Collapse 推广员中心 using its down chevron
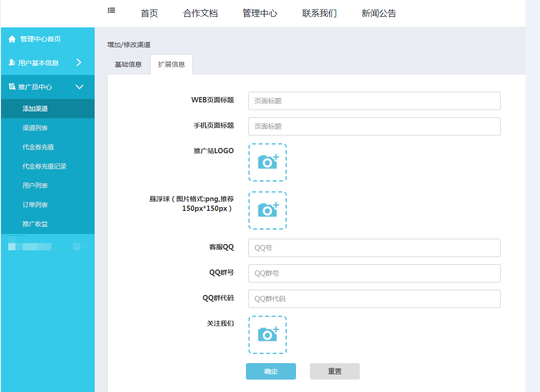This screenshot has height=392, width=540. [80, 87]
